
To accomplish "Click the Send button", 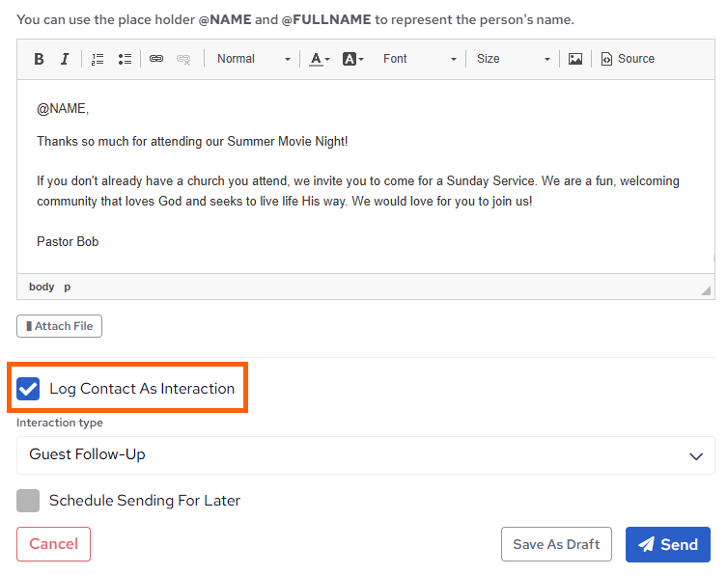I will click(x=667, y=544).
